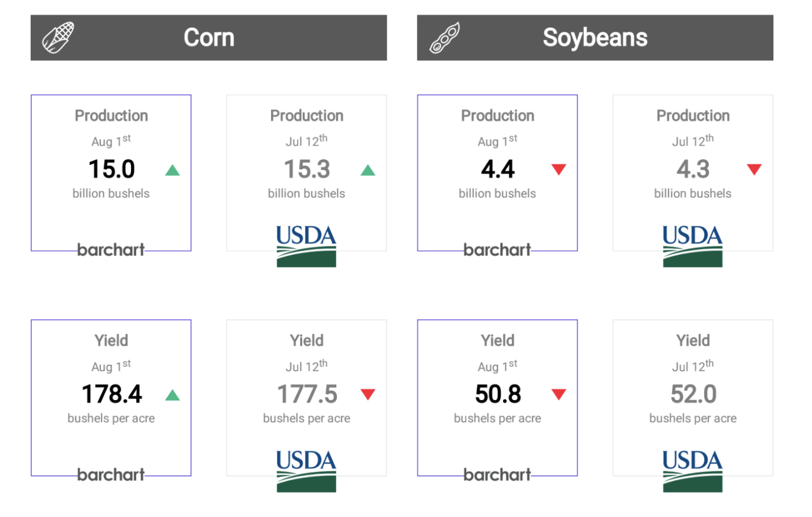Click red down arrow beside yield 177.5

pos(368,395)
